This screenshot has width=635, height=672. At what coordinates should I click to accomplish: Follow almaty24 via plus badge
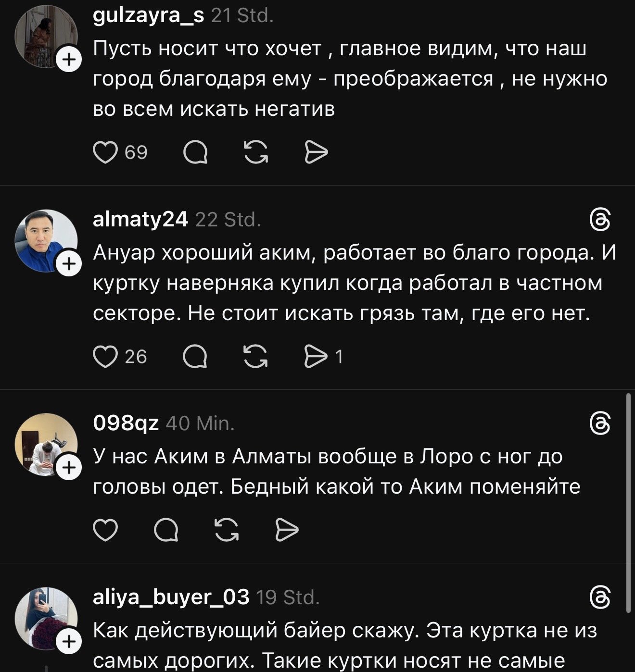(x=69, y=264)
